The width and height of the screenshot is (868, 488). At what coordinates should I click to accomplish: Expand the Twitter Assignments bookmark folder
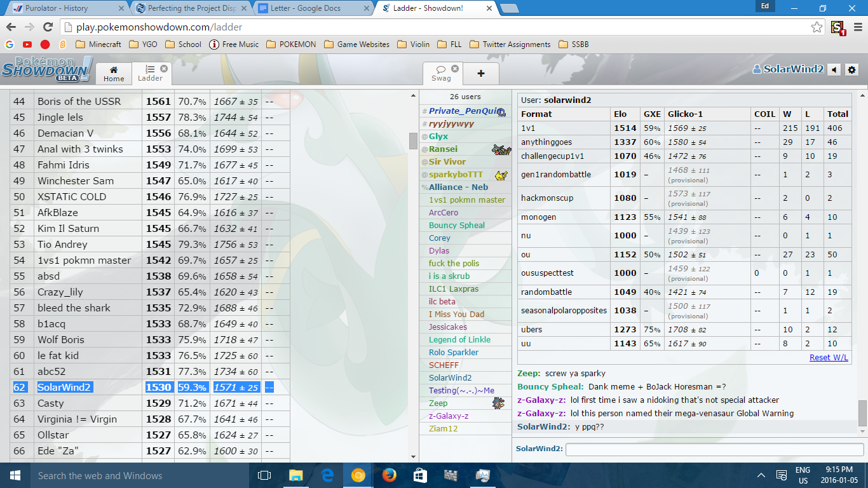(x=510, y=44)
